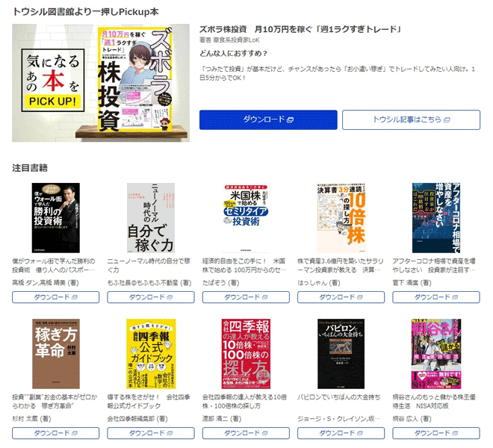Open the アフターコロナ相場 book cover
The image size is (493, 448).
(436, 218)
